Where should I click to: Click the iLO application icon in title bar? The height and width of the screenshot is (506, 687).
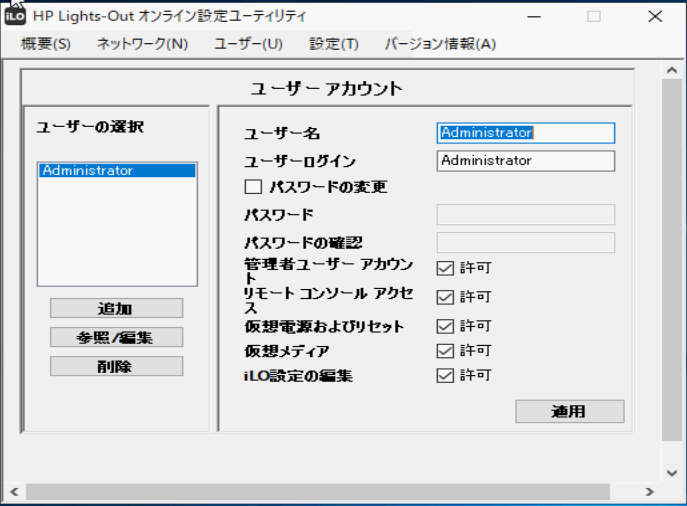(x=15, y=17)
